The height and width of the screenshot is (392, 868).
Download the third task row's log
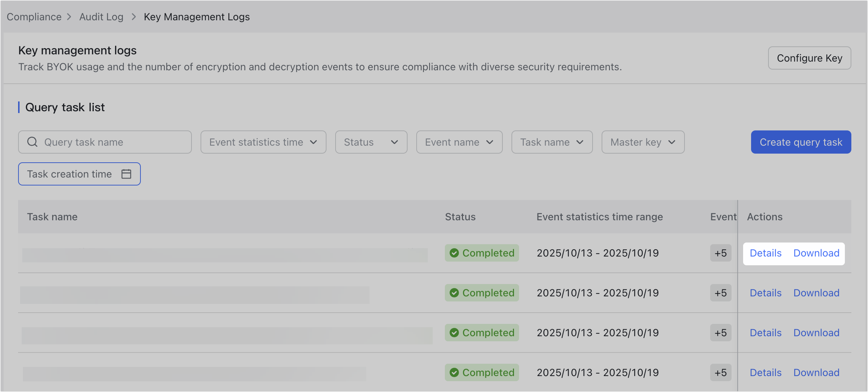point(817,333)
